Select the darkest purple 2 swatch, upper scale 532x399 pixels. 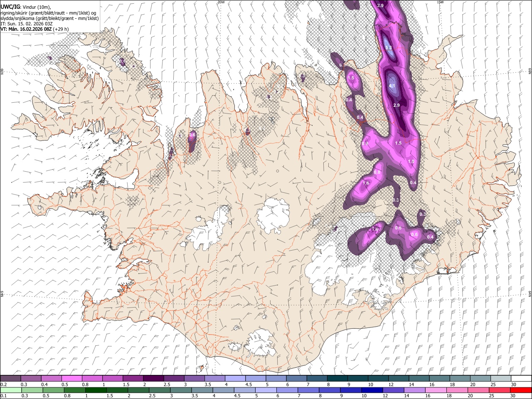pos(153,379)
